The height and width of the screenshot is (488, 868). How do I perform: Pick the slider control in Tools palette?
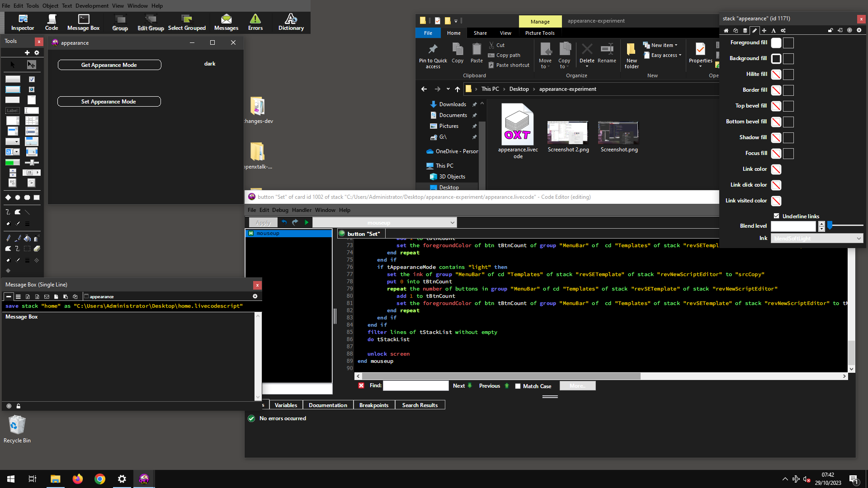pyautogui.click(x=32, y=162)
